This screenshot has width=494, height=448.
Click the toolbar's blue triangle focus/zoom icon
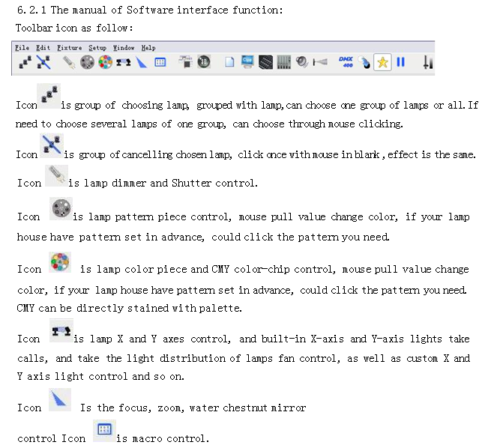tap(142, 62)
